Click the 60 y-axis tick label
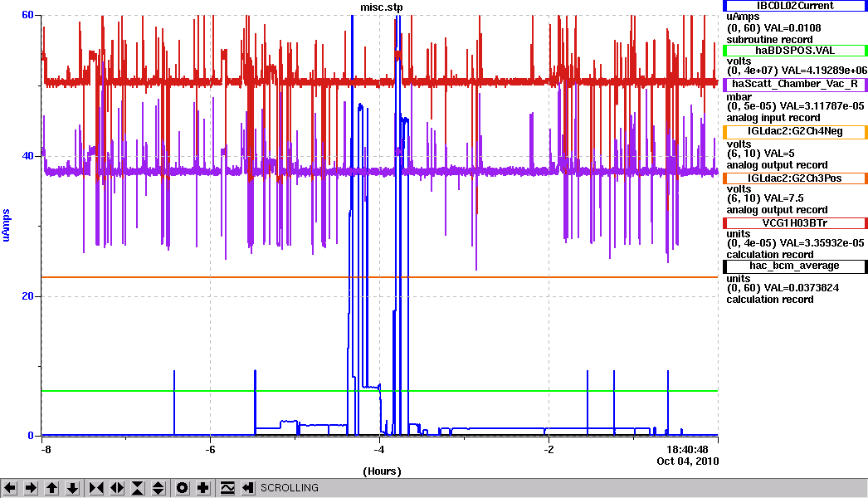 (x=27, y=15)
